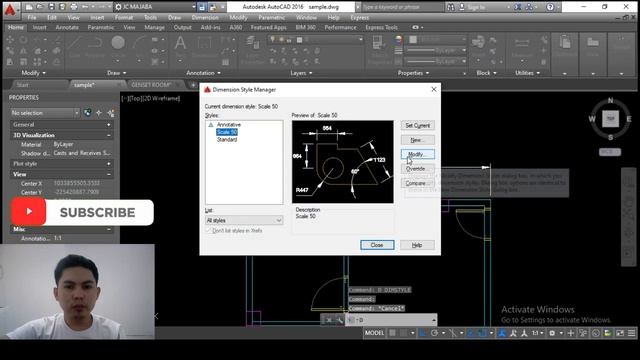Screen dimensions: 640x360
Task: Click the Clipboard paste icon
Action: [x=565, y=42]
